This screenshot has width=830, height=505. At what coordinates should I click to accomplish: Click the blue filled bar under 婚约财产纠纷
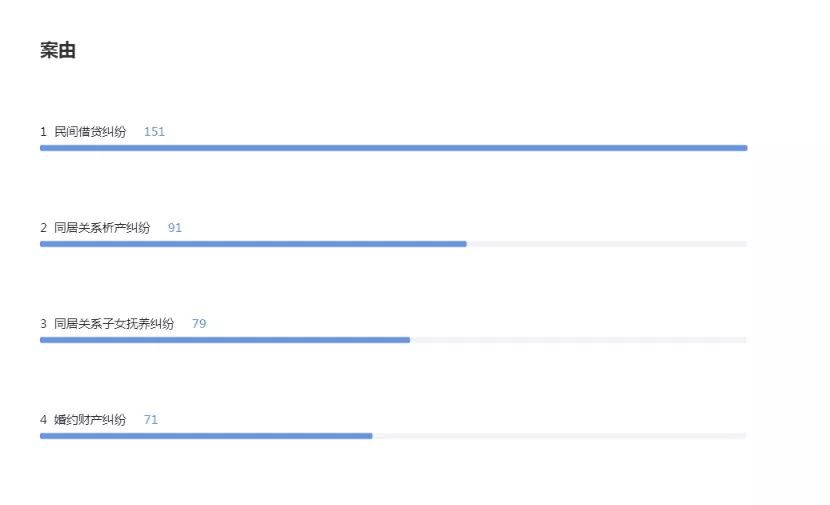(206, 436)
